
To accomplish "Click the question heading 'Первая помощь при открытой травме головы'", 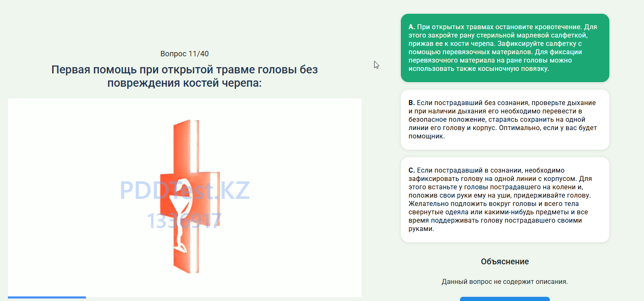I will [184, 76].
